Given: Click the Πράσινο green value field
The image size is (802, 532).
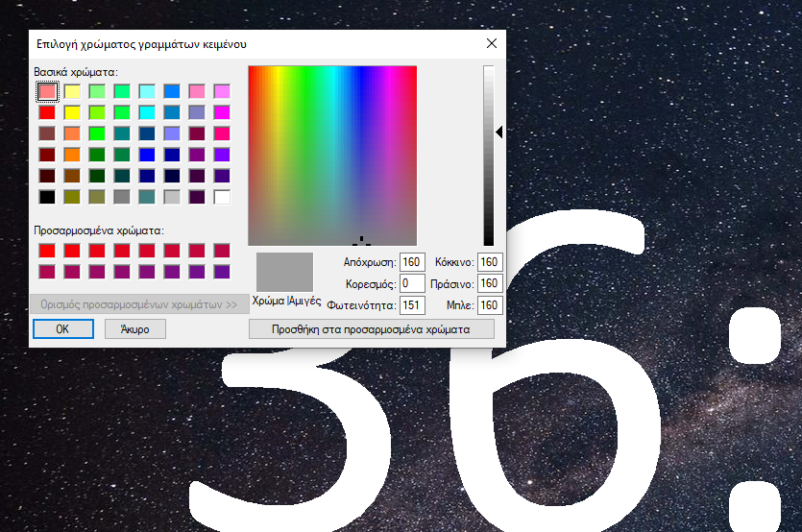Looking at the screenshot, I should [x=490, y=283].
